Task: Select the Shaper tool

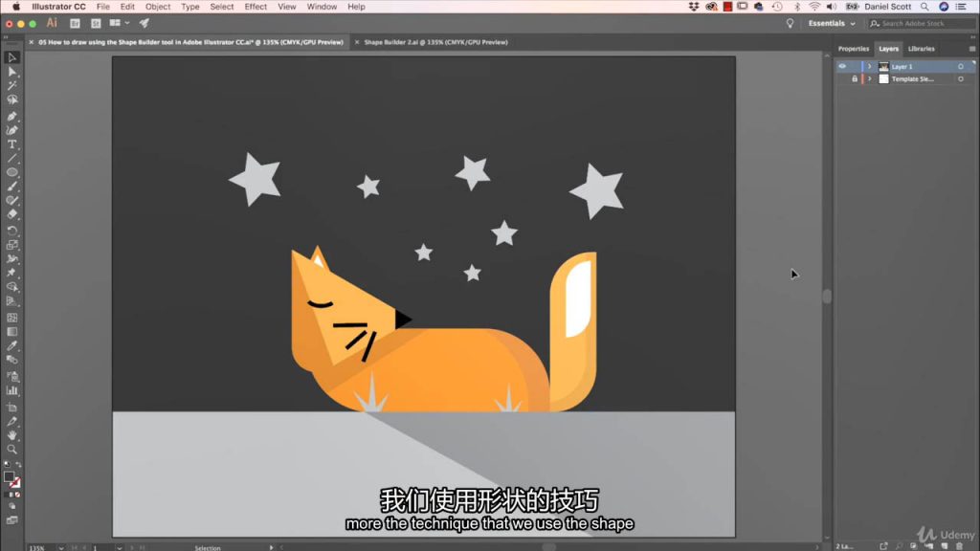Action: (x=11, y=200)
